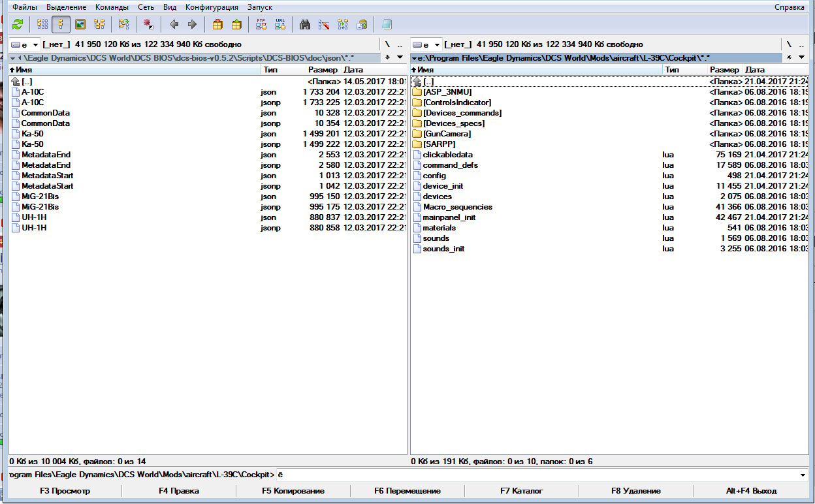The height and width of the screenshot is (504, 815).
Task: Expand the command line history dropdown
Action: coord(803,475)
